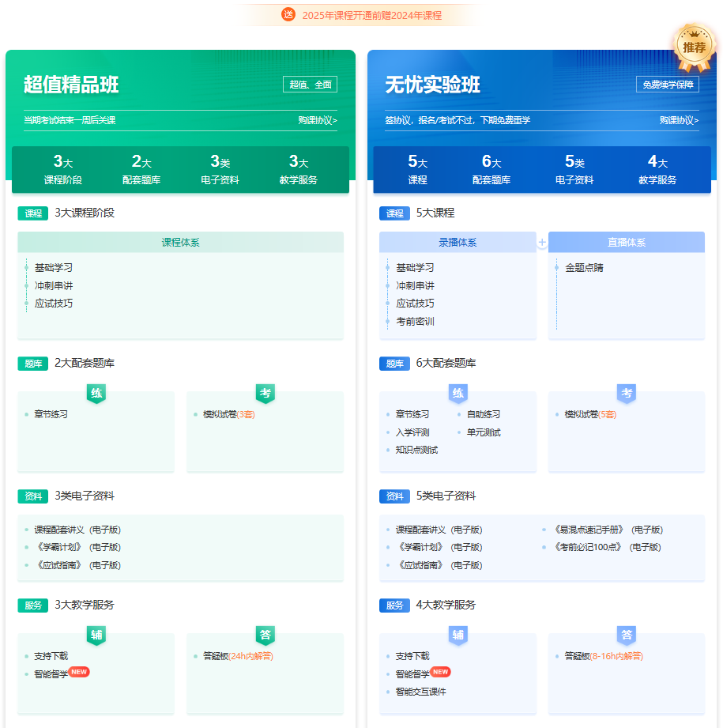Select the 考 ribbon icon above 模拟试卷(5套)

point(627,393)
